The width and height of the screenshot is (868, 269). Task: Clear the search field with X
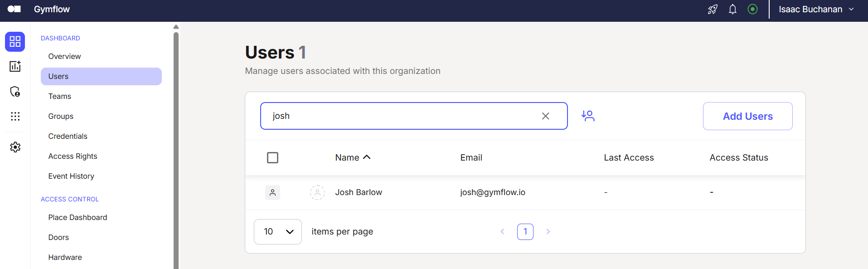point(545,116)
